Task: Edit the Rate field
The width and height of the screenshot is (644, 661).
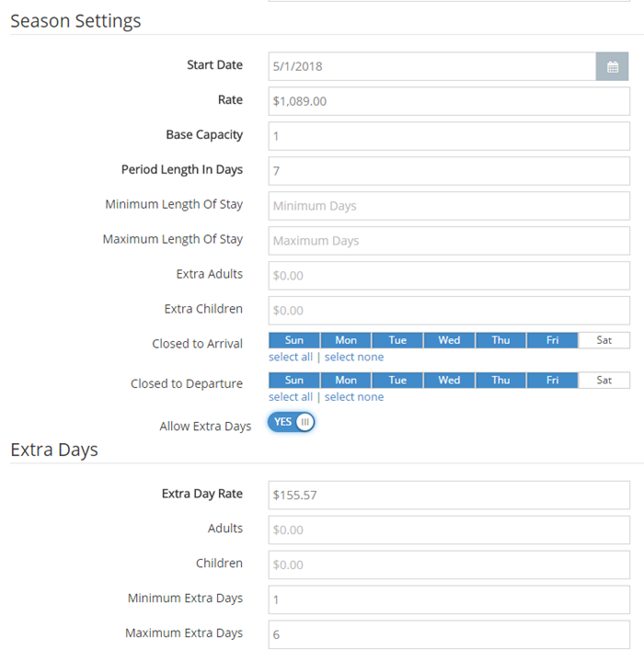Action: (x=449, y=101)
